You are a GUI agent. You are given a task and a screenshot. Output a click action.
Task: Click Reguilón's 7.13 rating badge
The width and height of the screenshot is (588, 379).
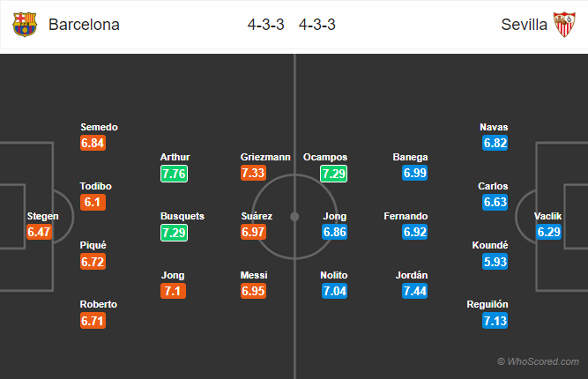click(x=495, y=321)
